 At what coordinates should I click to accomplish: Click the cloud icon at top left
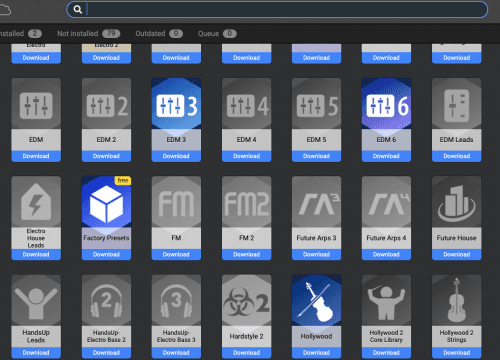pos(5,10)
